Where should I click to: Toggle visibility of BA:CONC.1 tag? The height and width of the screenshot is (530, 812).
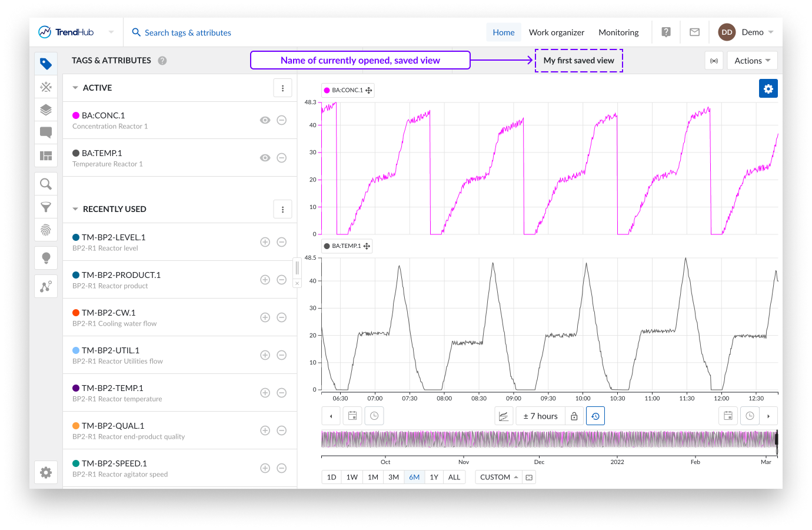[x=265, y=120]
